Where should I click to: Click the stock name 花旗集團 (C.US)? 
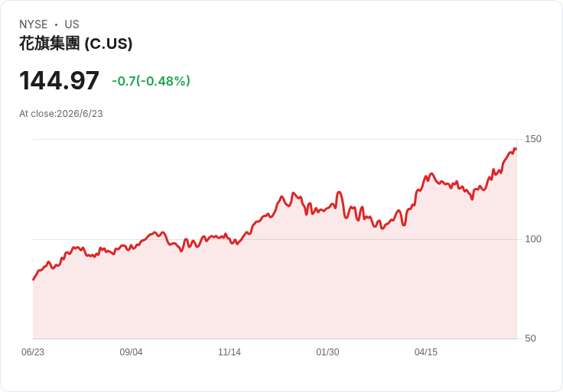point(76,44)
